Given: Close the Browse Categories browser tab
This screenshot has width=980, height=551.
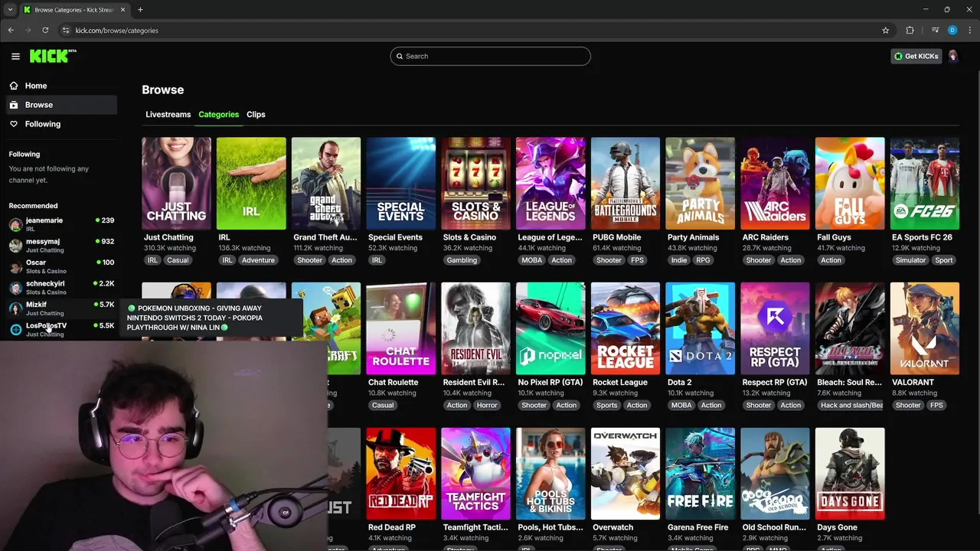Looking at the screenshot, I should [122, 10].
